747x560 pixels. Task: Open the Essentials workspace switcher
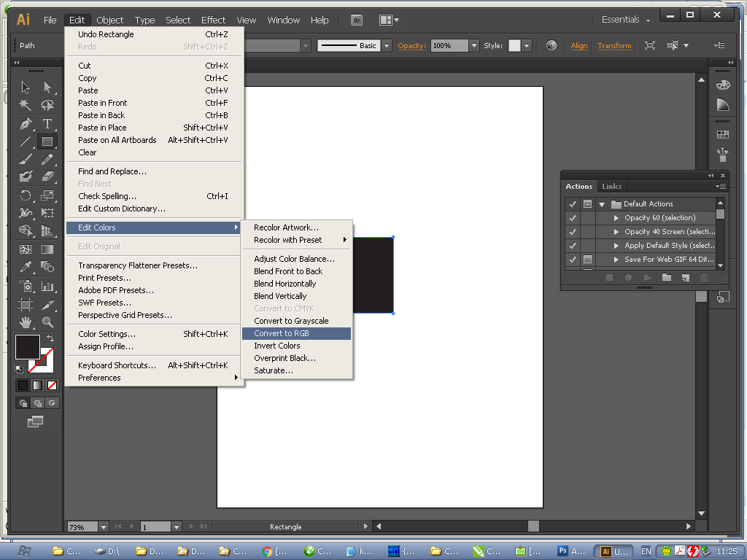pyautogui.click(x=625, y=20)
